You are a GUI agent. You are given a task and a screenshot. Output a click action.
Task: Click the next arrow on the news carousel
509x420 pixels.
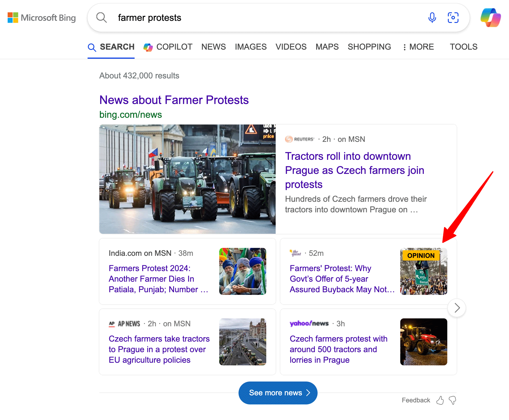457,308
